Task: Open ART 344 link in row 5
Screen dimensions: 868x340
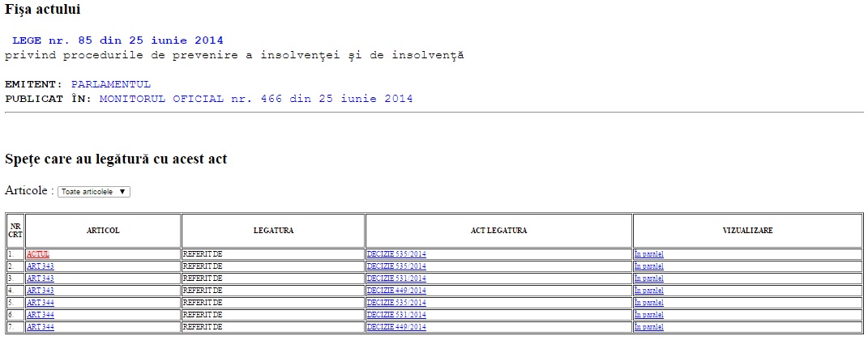Action: point(41,303)
